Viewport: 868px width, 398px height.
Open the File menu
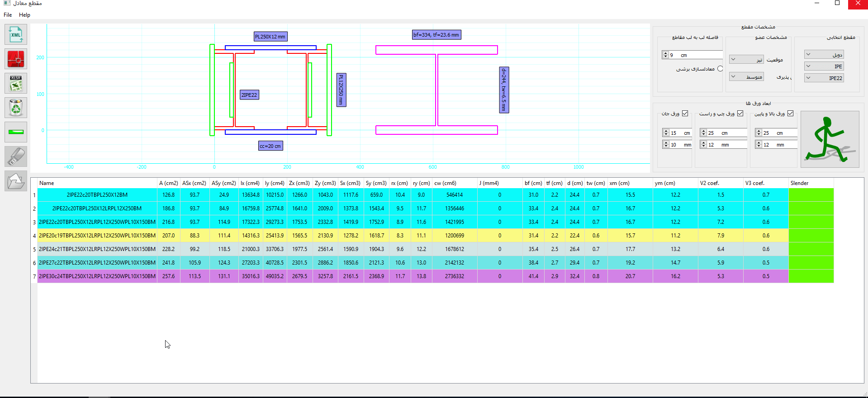click(x=8, y=15)
